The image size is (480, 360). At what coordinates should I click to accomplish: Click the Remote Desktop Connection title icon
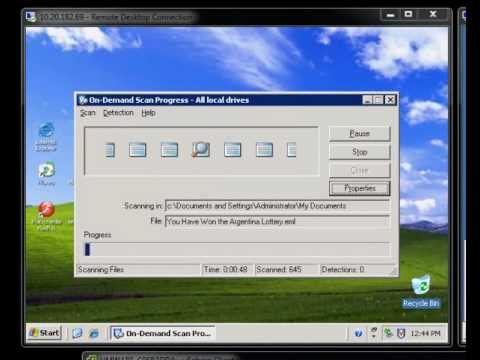click(31, 16)
